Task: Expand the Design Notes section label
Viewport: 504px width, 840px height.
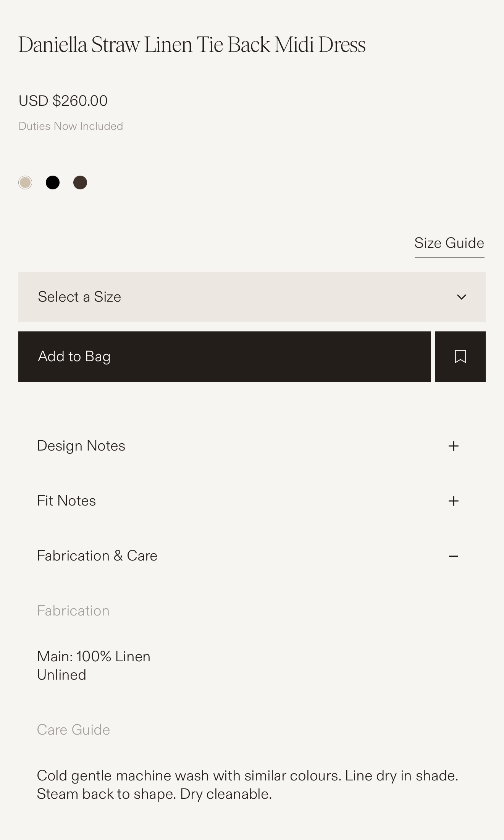Action: (81, 446)
